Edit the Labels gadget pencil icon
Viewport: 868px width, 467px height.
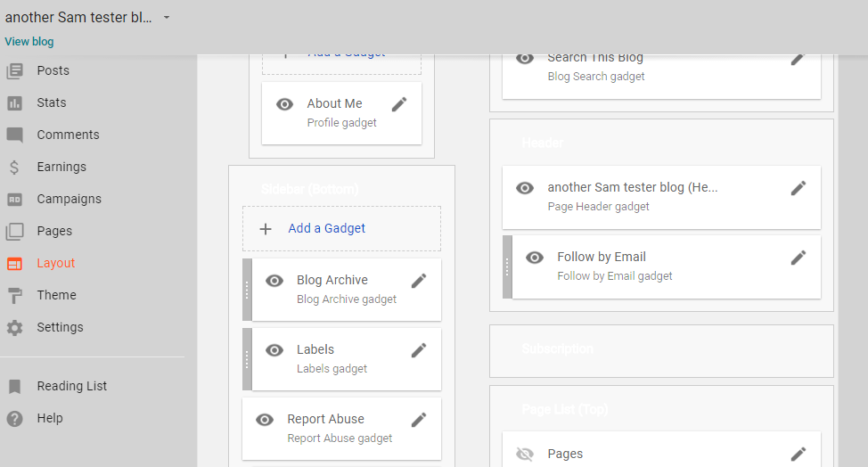pos(419,350)
